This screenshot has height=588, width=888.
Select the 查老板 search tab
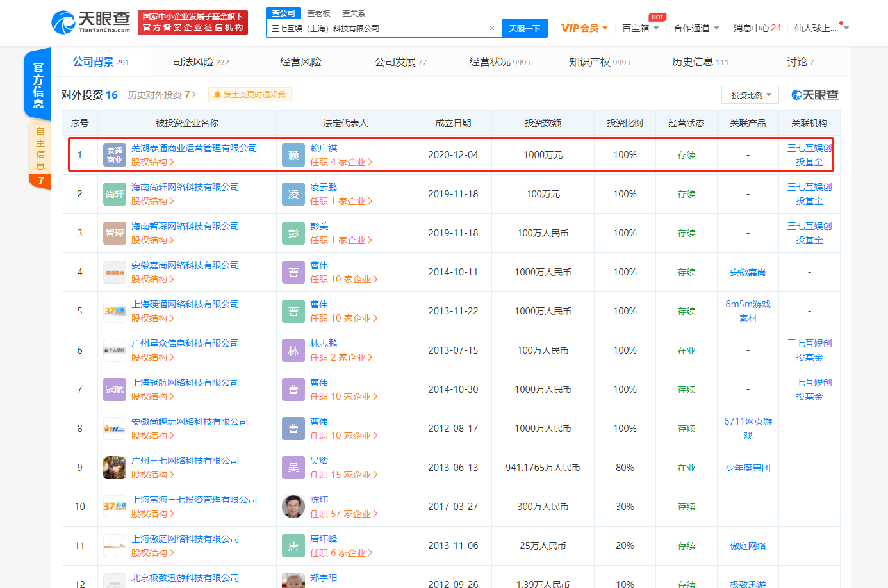tap(318, 13)
